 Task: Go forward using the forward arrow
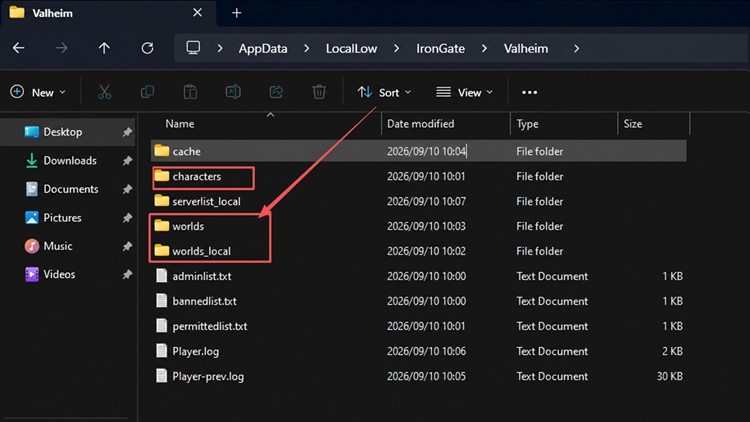[61, 48]
